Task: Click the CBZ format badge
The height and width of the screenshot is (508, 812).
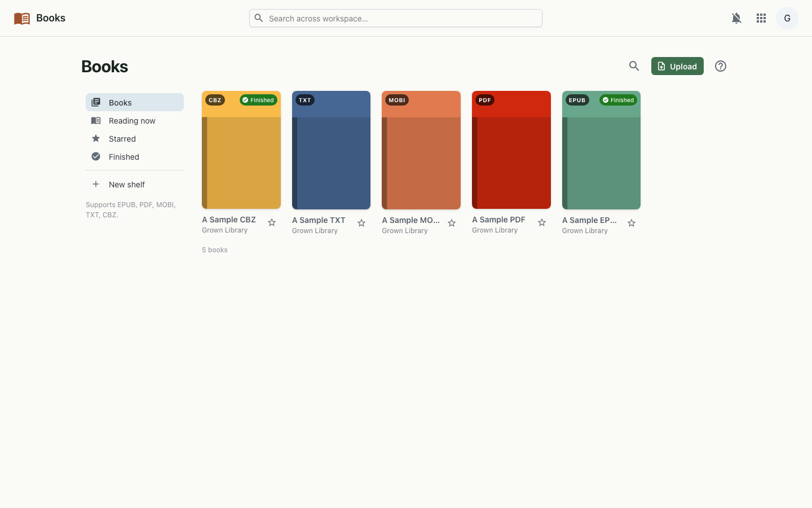Action: click(x=215, y=100)
